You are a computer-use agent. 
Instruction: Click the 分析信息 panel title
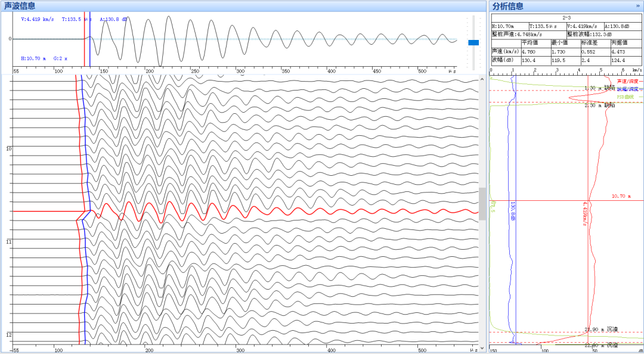point(508,6)
